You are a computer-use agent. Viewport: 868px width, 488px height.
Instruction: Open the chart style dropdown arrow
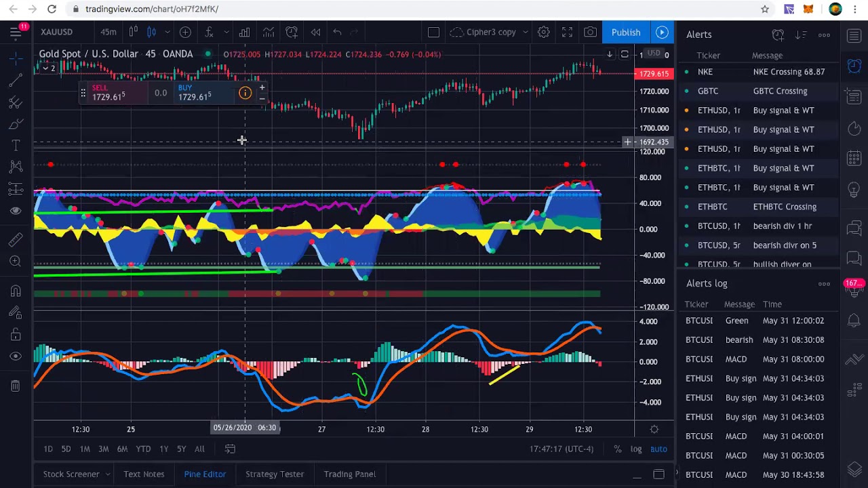[167, 32]
